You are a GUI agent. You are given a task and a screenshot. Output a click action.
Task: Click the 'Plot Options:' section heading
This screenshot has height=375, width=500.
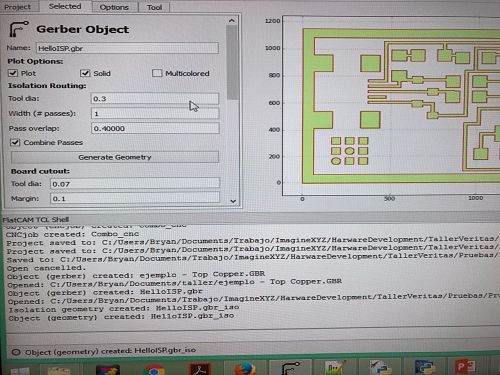35,61
